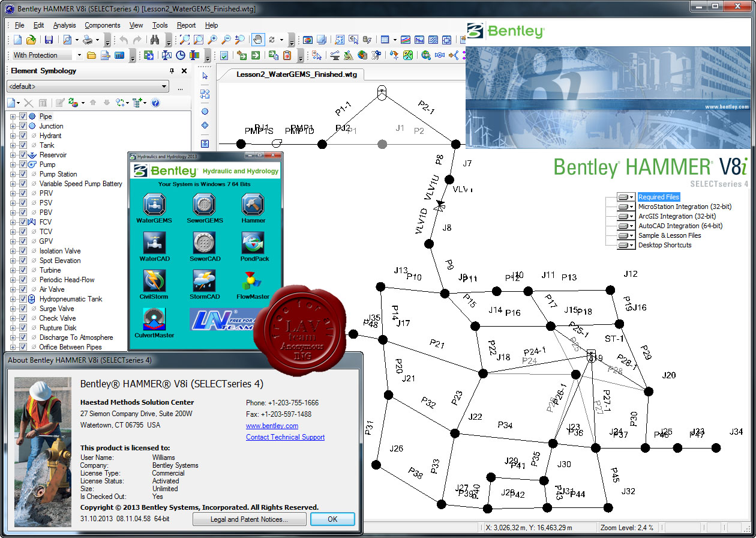
Task: Click the Zoom In magnifier icon
Action: click(212, 40)
